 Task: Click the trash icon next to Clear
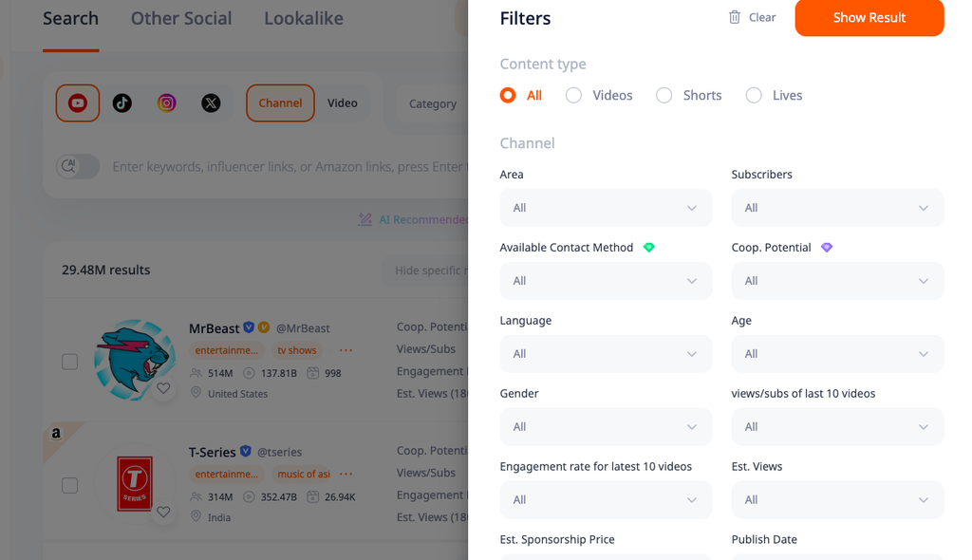[734, 17]
